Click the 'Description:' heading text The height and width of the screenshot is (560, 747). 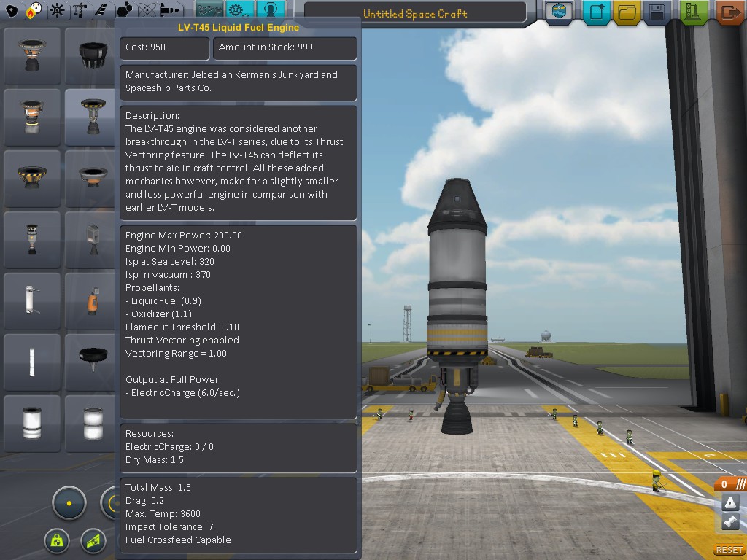[152, 115]
